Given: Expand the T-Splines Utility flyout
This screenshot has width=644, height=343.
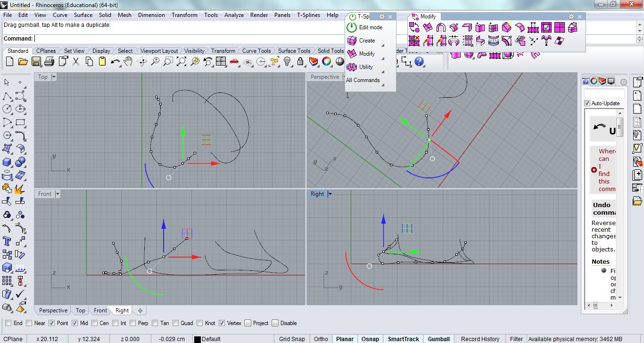Looking at the screenshot, I should point(383,72).
